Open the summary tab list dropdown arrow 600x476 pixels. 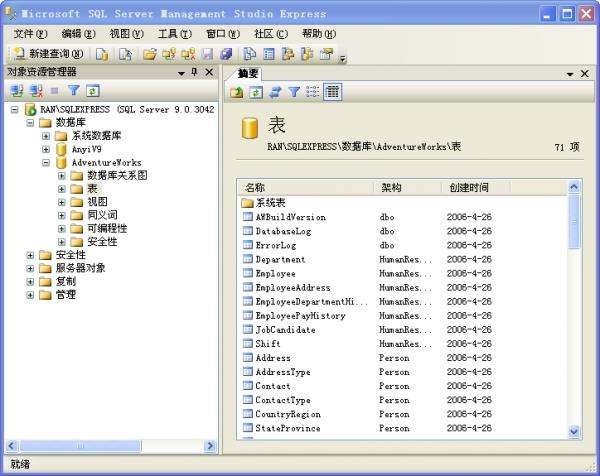(x=570, y=74)
